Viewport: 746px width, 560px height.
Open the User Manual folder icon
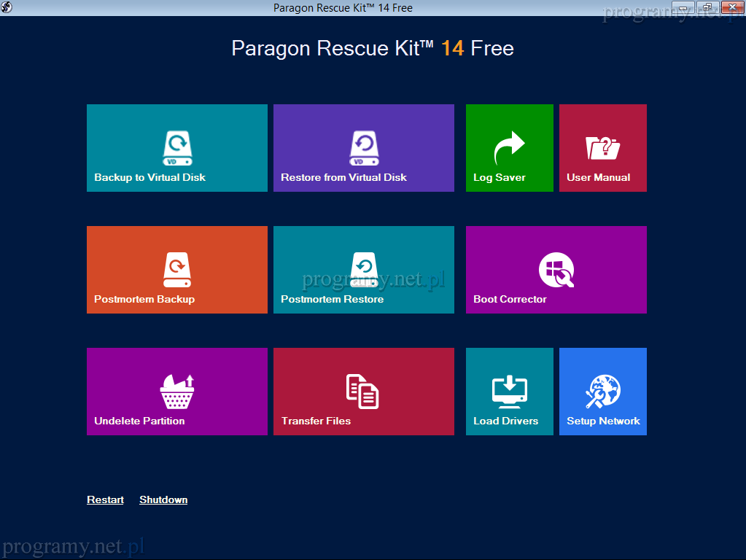[x=602, y=148]
